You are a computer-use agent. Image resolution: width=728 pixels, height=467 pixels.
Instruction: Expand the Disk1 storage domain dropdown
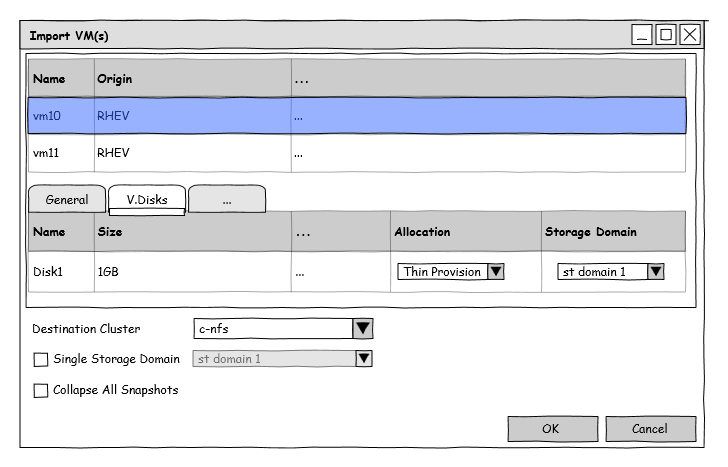(x=655, y=272)
